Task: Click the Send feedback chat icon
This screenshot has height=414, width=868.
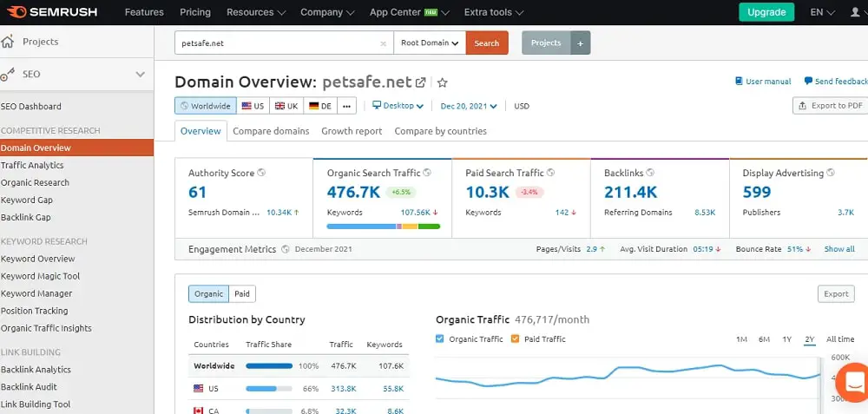Action: point(808,81)
